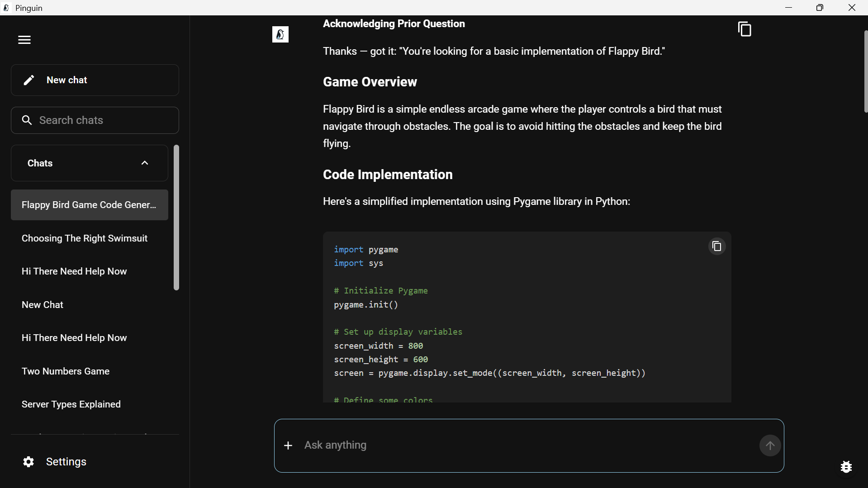Viewport: 868px width, 488px height.
Task: Open the bug report icon
Action: [846, 467]
